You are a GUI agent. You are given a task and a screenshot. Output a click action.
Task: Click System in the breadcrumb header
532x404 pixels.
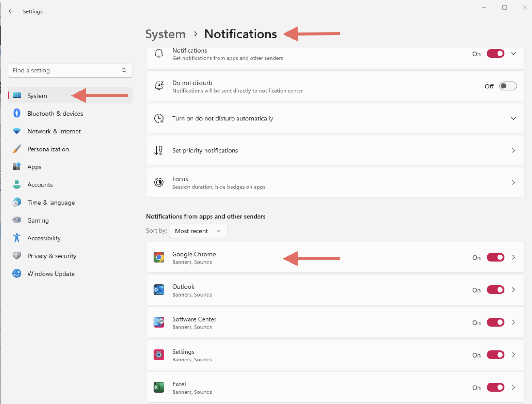(165, 34)
